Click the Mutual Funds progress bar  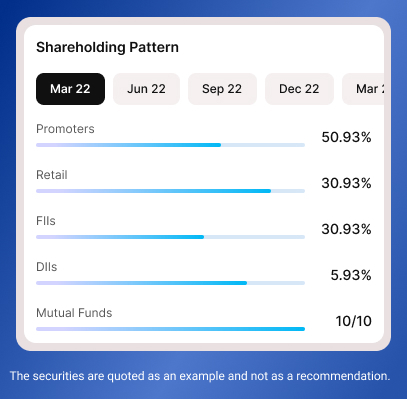170,329
